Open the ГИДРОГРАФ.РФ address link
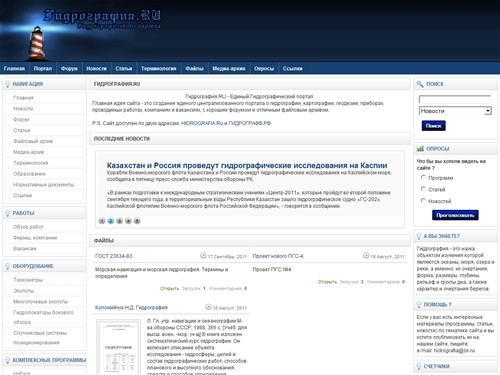The image size is (500, 375). tap(249, 123)
